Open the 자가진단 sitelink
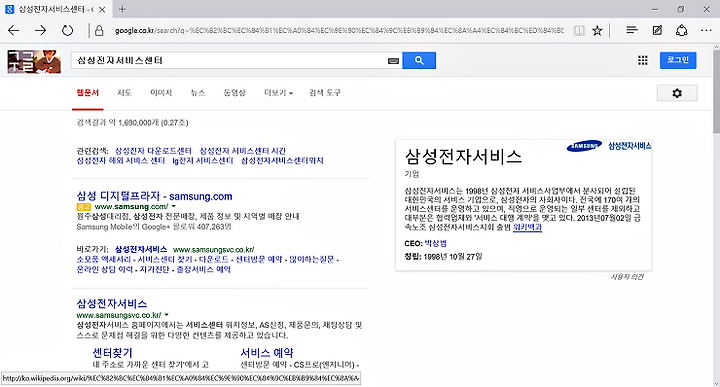This screenshot has width=720, height=387. pyautogui.click(x=154, y=269)
